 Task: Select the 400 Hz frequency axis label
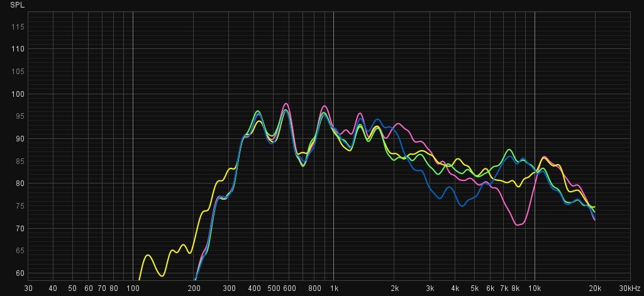click(x=254, y=288)
